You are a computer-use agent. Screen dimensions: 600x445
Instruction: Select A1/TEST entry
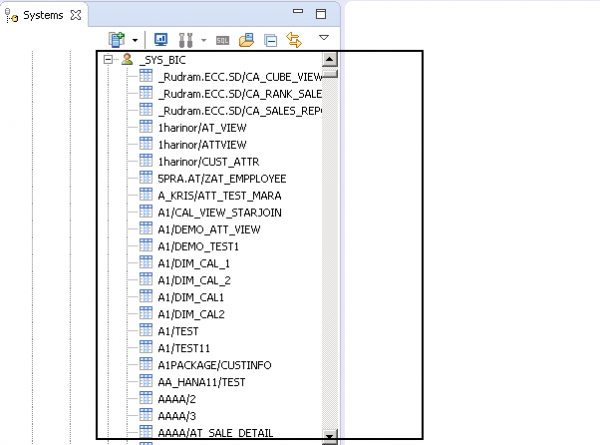(x=178, y=331)
